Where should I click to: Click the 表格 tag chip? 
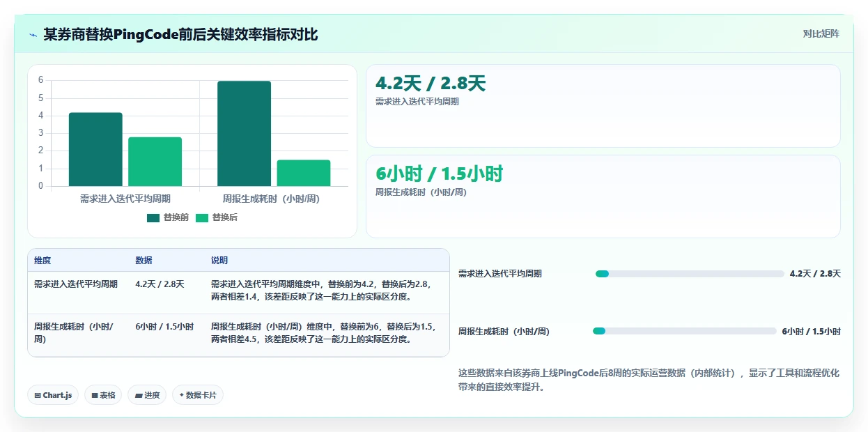tap(103, 395)
